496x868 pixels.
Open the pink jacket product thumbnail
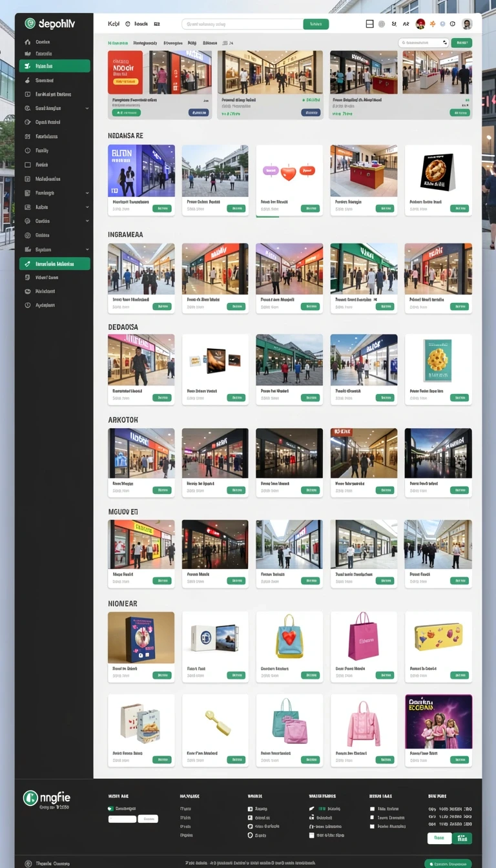coord(364,721)
